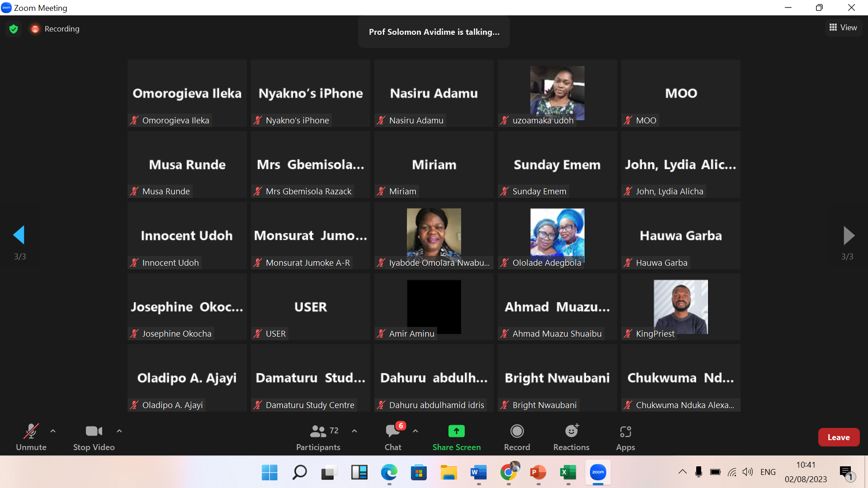The image size is (868, 488).
Task: Select KingPriest participant thumbnail
Action: [680, 306]
